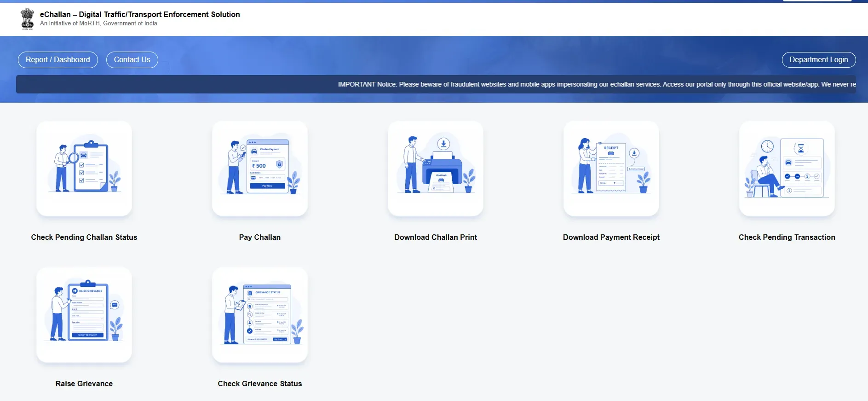Click the Contact Us button
The height and width of the screenshot is (401, 868).
(132, 60)
